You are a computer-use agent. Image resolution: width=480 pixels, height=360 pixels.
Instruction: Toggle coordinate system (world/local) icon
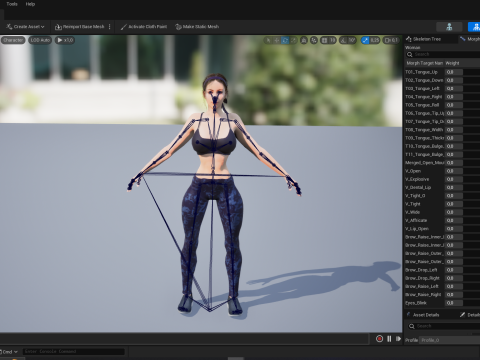304,40
